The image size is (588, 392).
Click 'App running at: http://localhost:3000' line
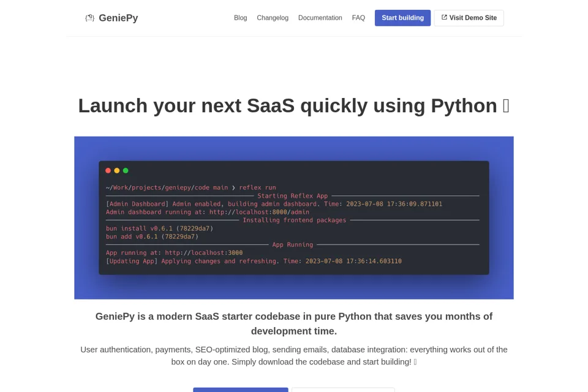[174, 253]
